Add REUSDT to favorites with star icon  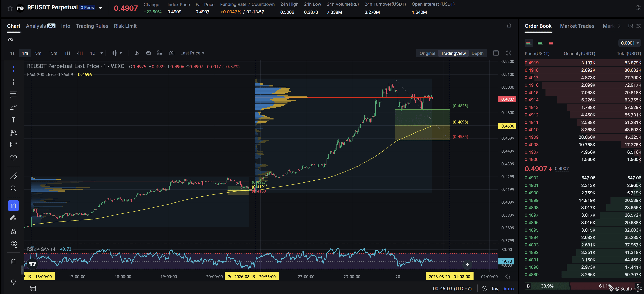(10, 8)
